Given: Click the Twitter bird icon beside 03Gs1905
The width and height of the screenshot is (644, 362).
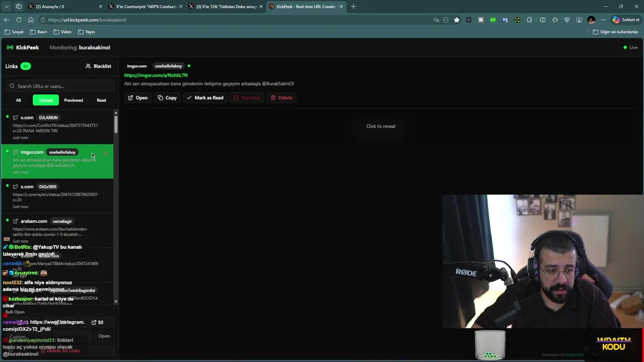Looking at the screenshot, I should tap(15, 187).
